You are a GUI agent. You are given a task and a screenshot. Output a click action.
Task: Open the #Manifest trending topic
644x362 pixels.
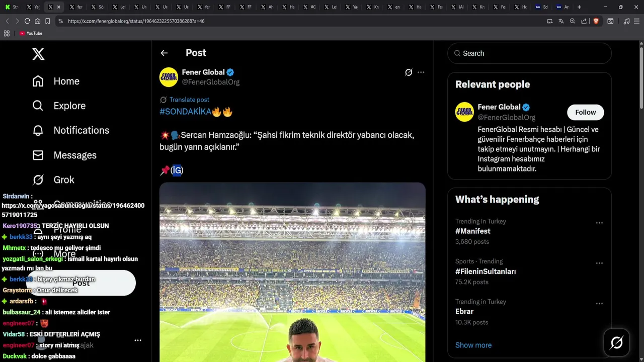coord(472,231)
